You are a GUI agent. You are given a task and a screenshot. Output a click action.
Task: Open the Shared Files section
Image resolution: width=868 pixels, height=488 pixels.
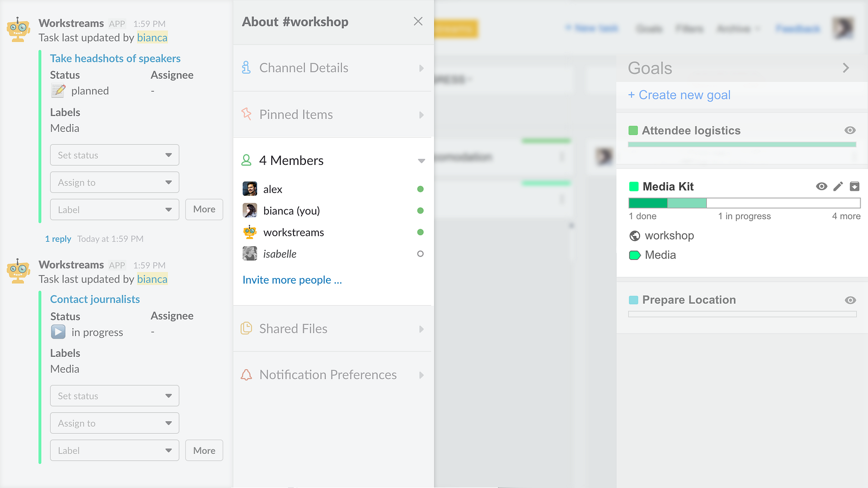tap(333, 329)
